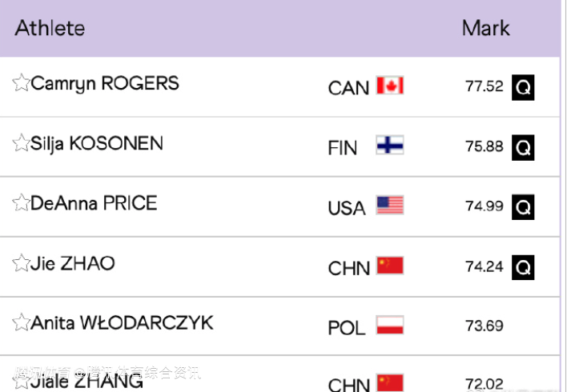Click the Finland flag icon
The image size is (567, 392).
[x=390, y=146]
